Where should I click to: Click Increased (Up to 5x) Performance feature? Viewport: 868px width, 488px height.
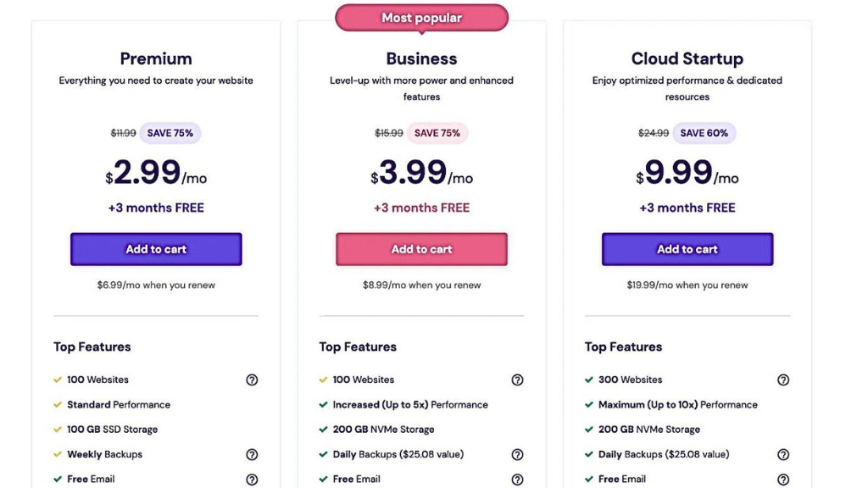tap(410, 405)
